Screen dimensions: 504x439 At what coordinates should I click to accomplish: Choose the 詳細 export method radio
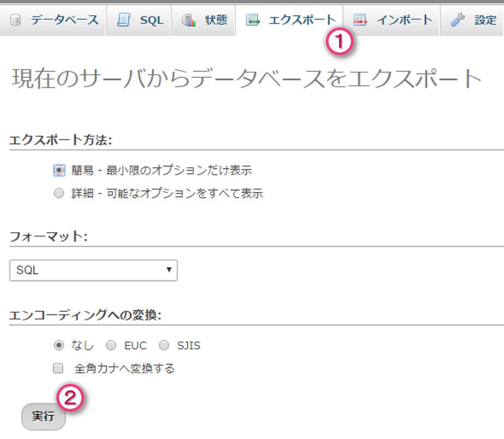coord(59,194)
